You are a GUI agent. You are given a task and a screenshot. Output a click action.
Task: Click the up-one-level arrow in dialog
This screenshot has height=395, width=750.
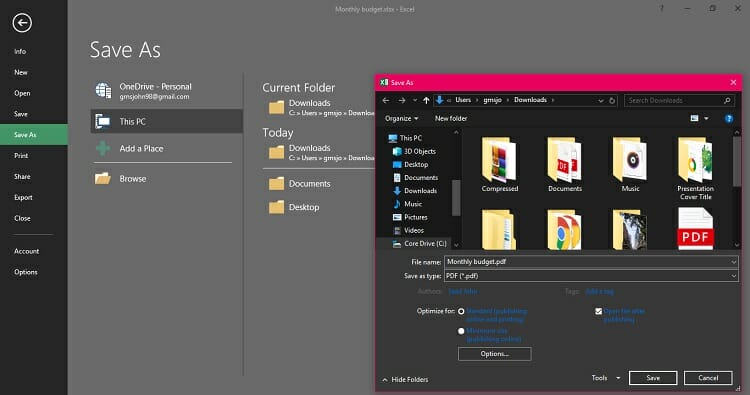[426, 100]
